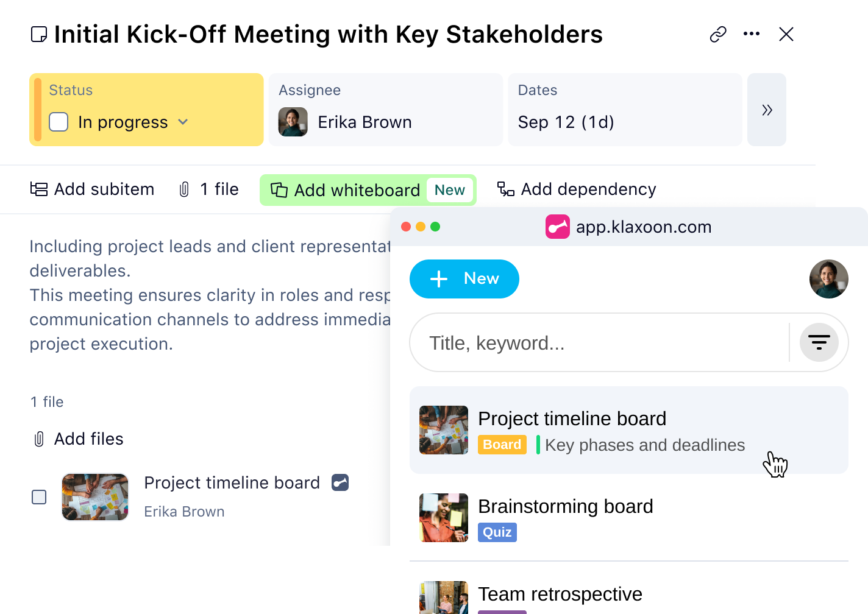Screen dimensions: 868x614
Task: Click the Add subitem icon
Action: (x=38, y=189)
